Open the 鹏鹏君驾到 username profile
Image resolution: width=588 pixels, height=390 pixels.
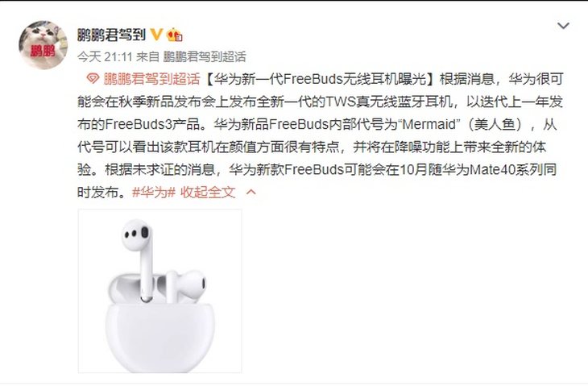click(x=112, y=35)
